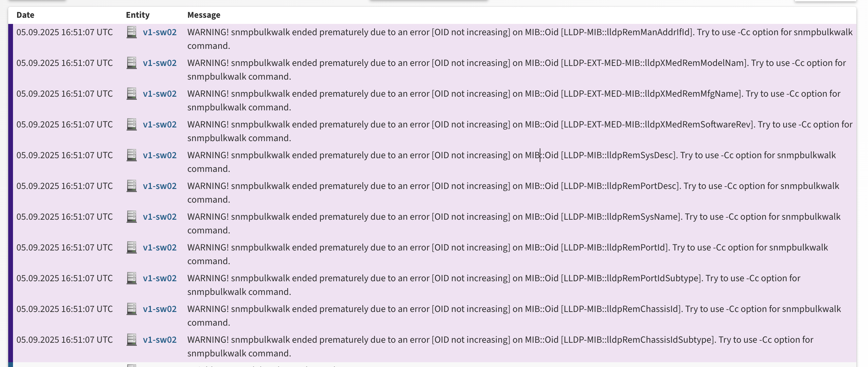
Task: Open v1-sw02 link in the lldpXMedRemMfgName row
Action: point(160,94)
